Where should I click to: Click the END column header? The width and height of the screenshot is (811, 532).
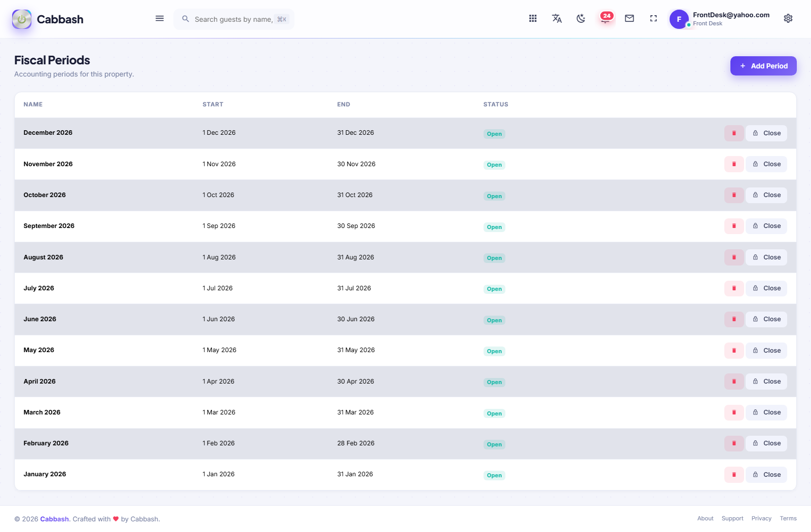pyautogui.click(x=344, y=104)
